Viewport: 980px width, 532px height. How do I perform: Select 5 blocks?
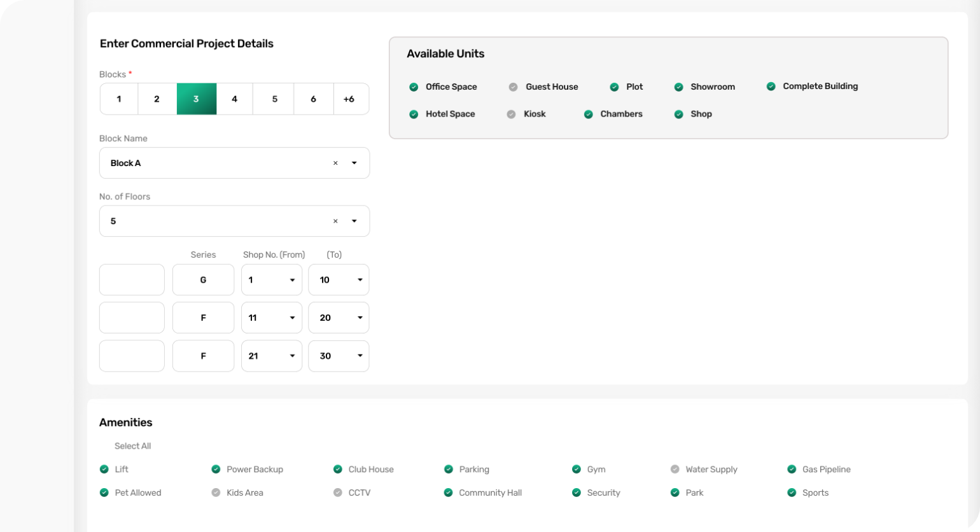(274, 99)
